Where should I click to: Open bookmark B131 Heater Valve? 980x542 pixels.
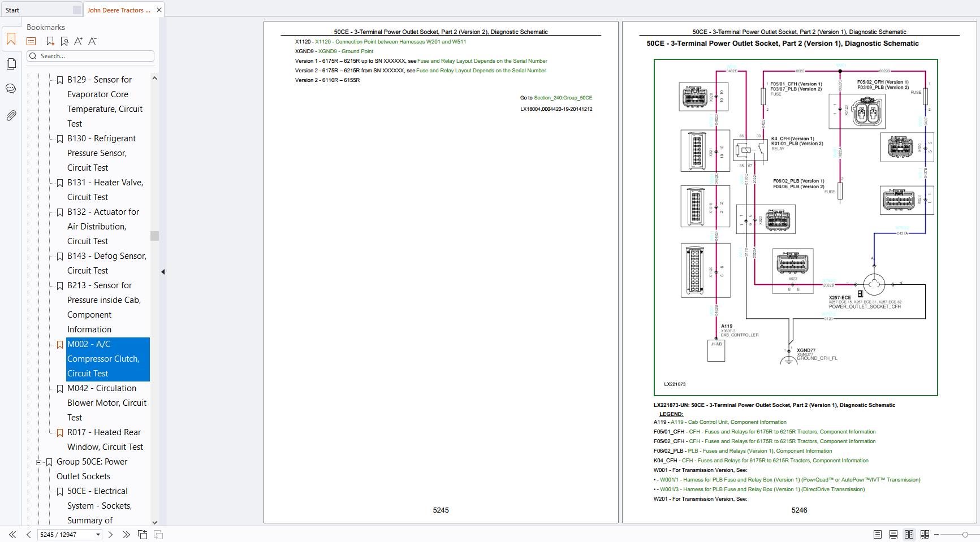click(105, 190)
